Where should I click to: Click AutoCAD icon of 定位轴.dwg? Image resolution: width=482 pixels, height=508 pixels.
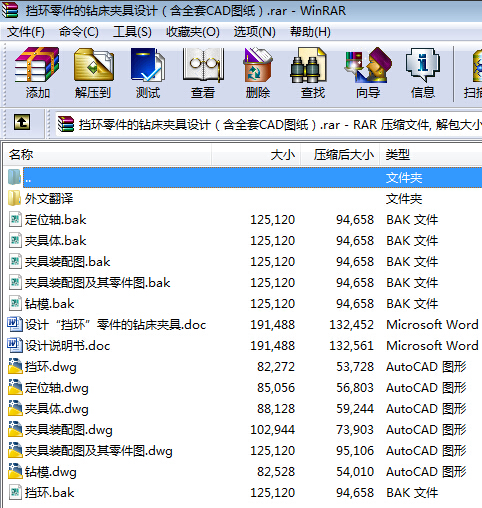[x=15, y=387]
